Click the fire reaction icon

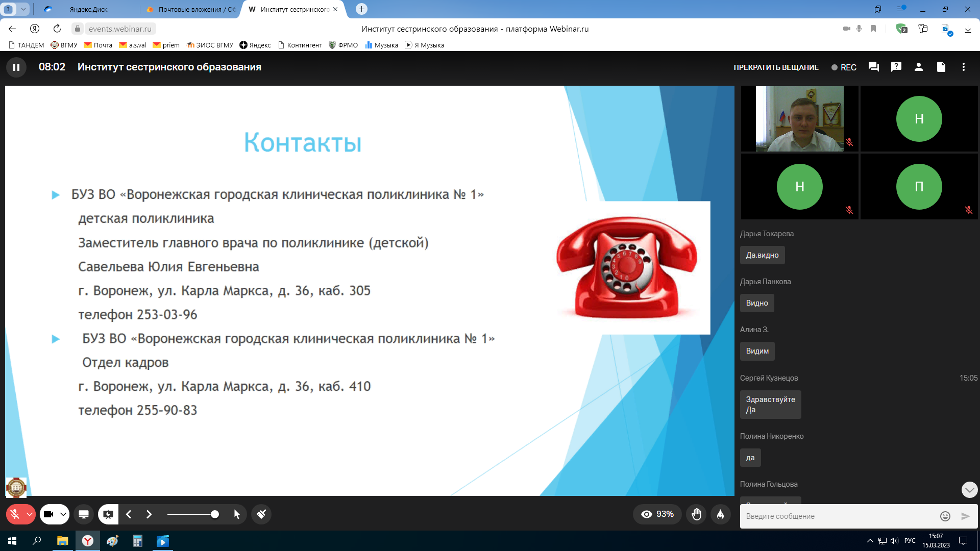point(720,514)
